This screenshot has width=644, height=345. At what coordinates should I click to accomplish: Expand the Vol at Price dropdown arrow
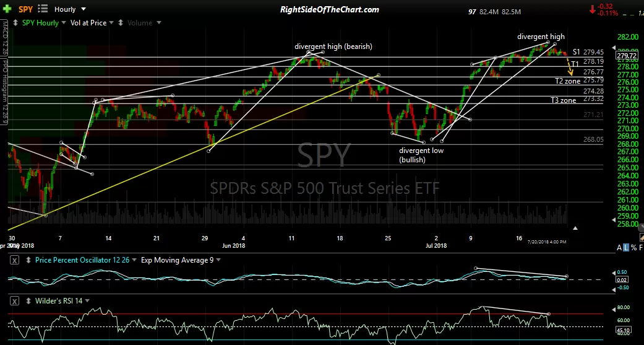tap(112, 23)
